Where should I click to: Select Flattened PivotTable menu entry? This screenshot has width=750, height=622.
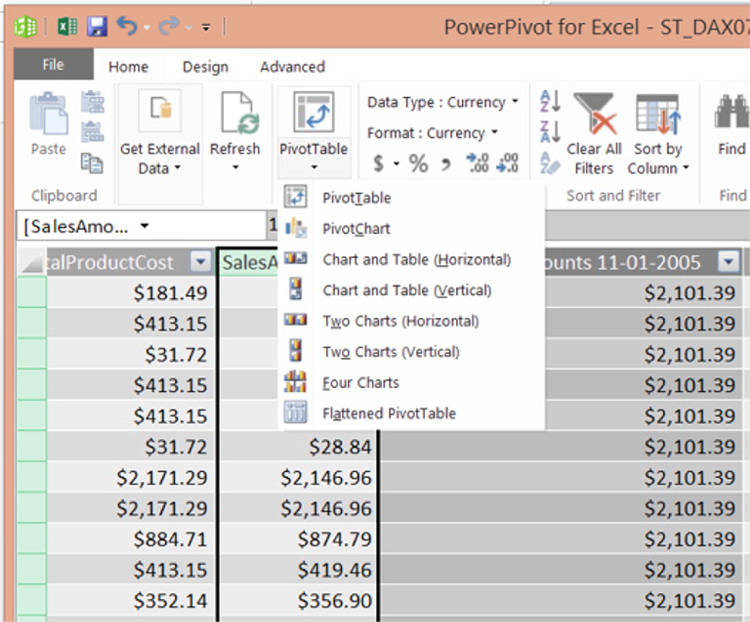point(388,413)
